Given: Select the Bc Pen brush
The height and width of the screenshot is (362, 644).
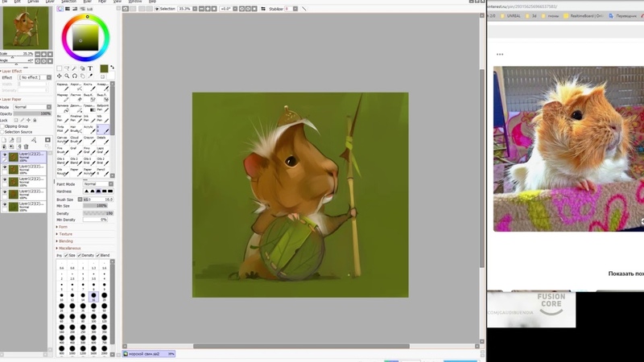Looking at the screenshot, I should [x=62, y=118].
